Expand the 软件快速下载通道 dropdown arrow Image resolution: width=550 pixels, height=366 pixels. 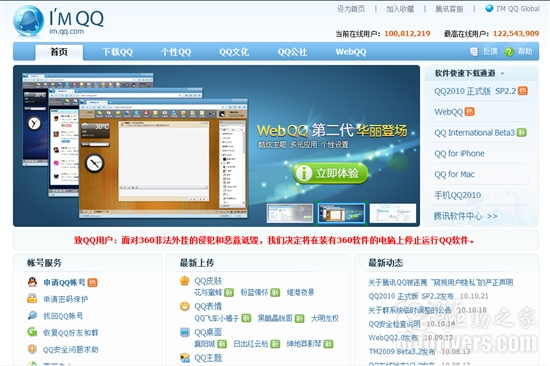(502, 73)
